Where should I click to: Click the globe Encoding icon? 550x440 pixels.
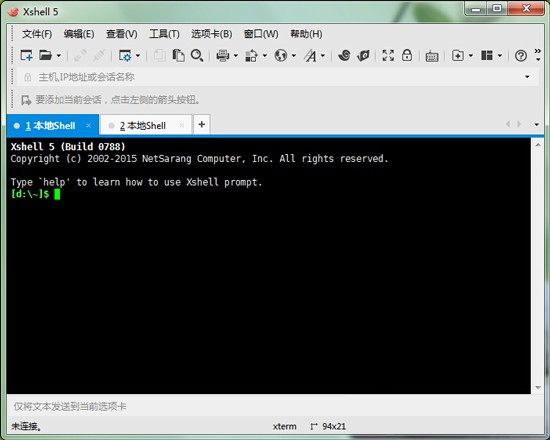(x=281, y=55)
